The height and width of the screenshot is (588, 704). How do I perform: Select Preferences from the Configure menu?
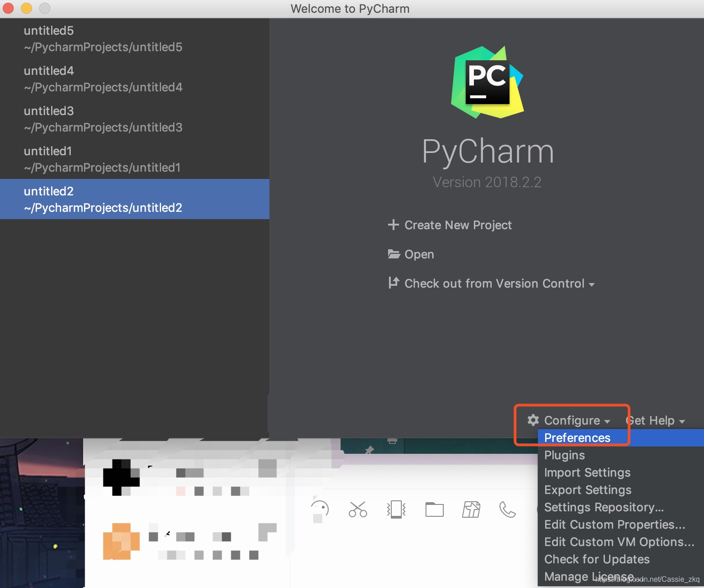pyautogui.click(x=577, y=437)
